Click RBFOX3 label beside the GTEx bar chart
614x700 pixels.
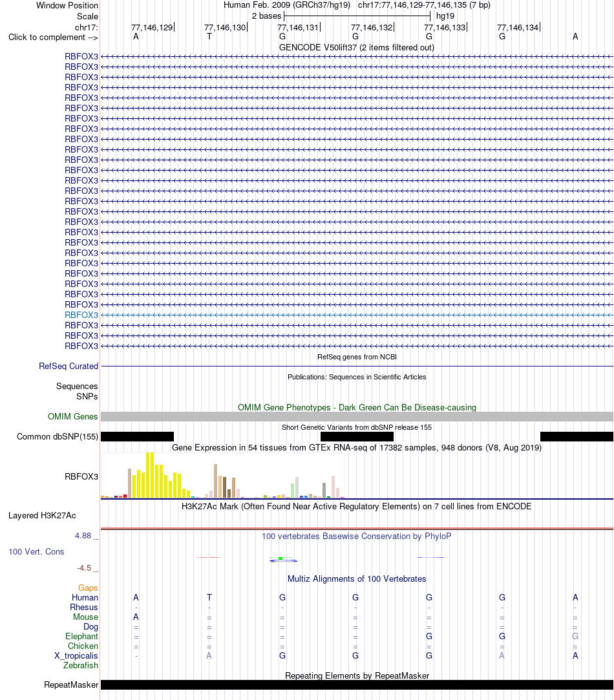81,477
